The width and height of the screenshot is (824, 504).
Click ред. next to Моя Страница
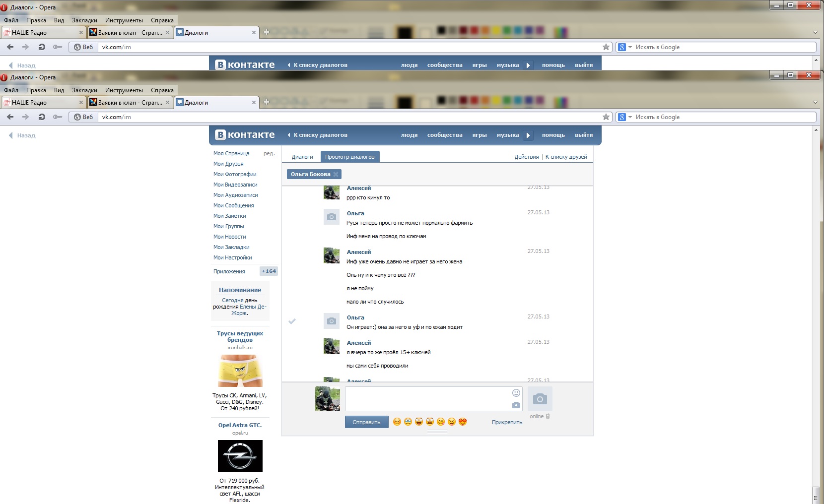click(269, 153)
